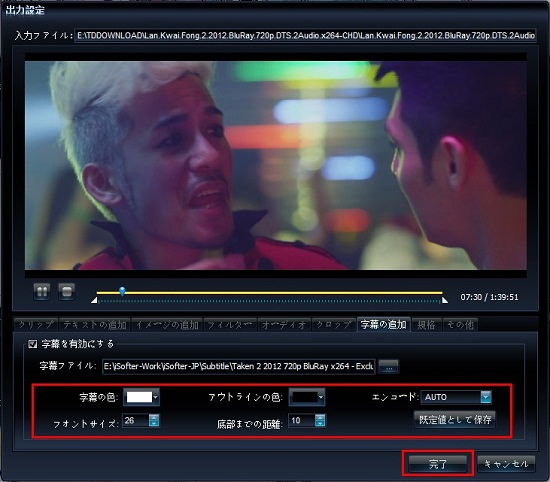550x482 pixels.
Task: Click the キャンセル button
Action: coord(506,464)
